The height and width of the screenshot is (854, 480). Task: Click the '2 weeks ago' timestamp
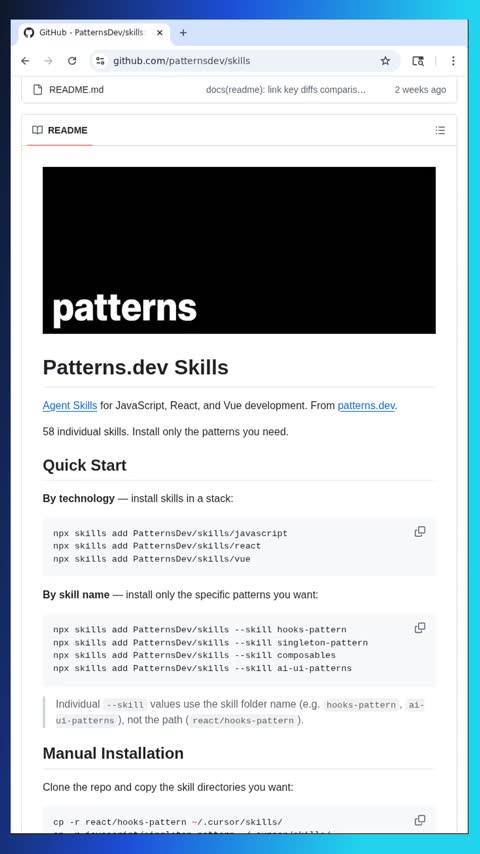click(x=420, y=90)
